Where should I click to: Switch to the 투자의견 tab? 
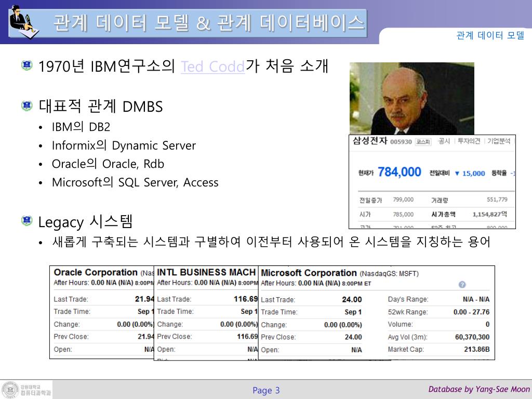click(469, 141)
